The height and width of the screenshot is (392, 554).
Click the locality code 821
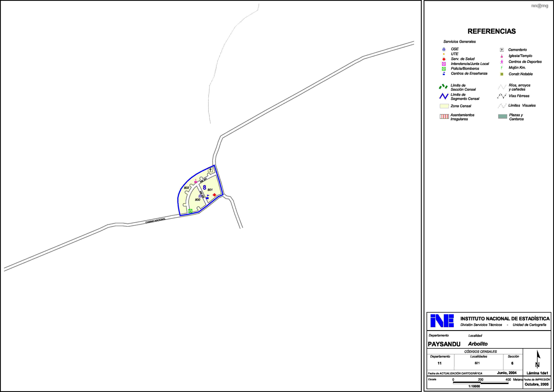(x=477, y=363)
